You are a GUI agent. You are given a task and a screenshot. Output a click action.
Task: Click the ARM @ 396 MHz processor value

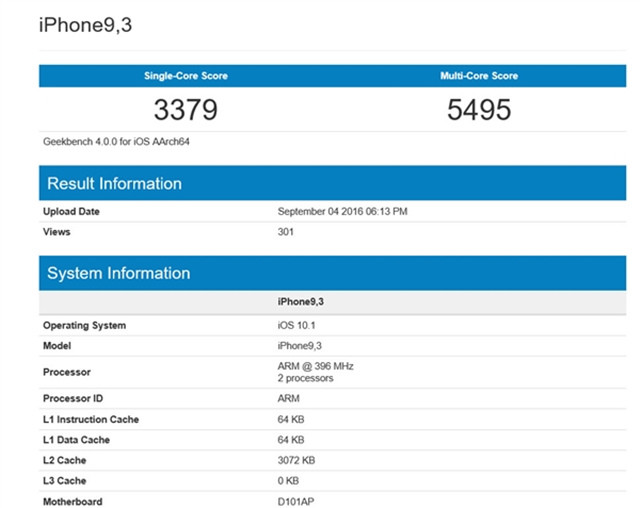point(315,366)
